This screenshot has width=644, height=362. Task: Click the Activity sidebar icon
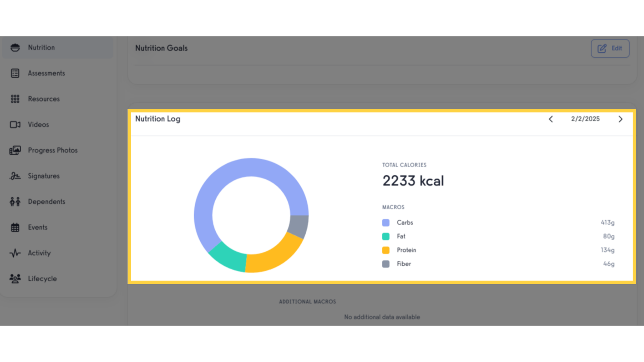coord(15,253)
